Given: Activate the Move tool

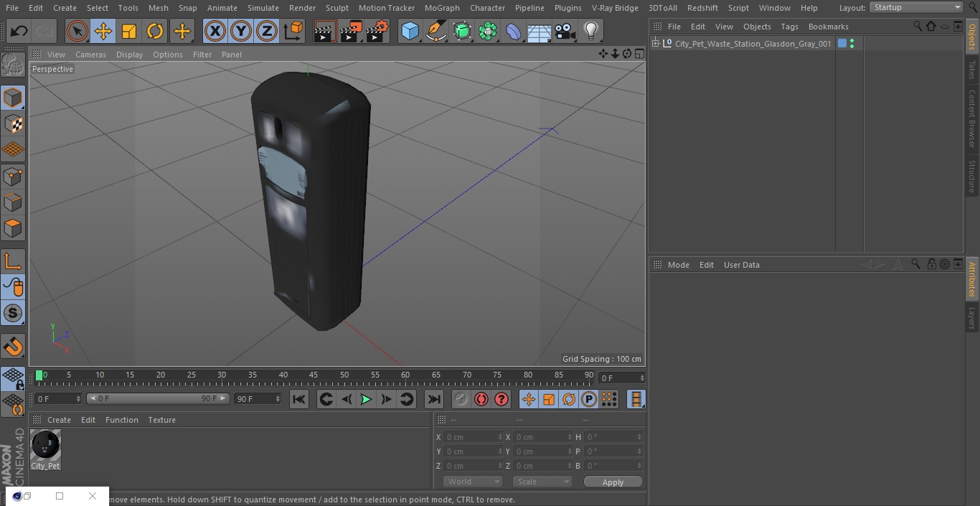Looking at the screenshot, I should [103, 31].
